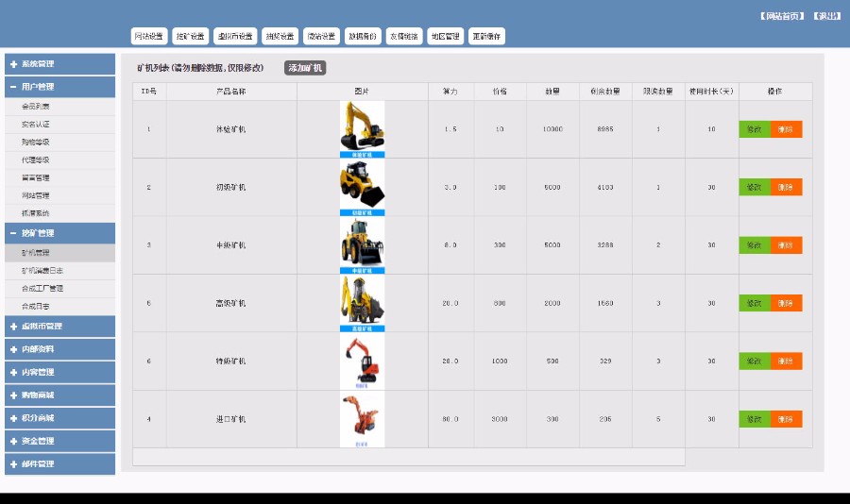
Task: Collapse the 用户管理 sidebar section
Action: 59,87
